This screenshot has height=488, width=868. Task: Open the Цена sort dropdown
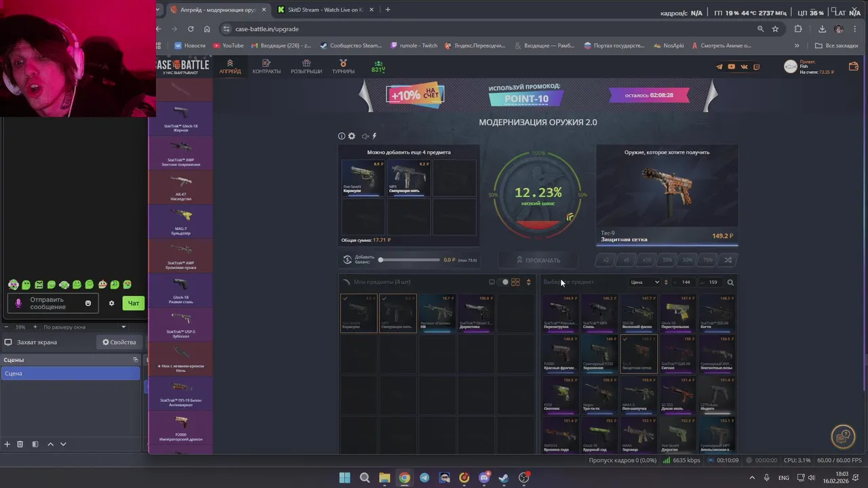point(645,282)
